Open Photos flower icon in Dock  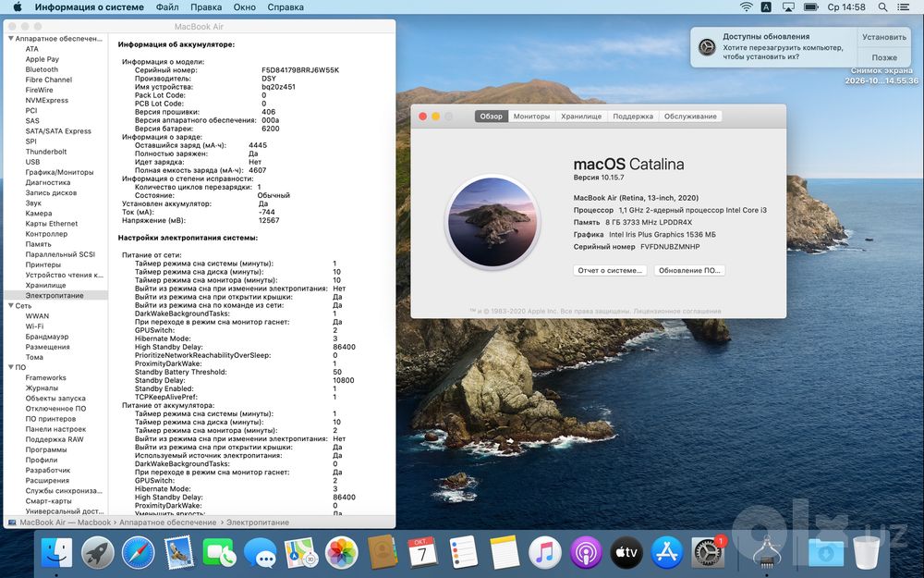[x=341, y=553]
